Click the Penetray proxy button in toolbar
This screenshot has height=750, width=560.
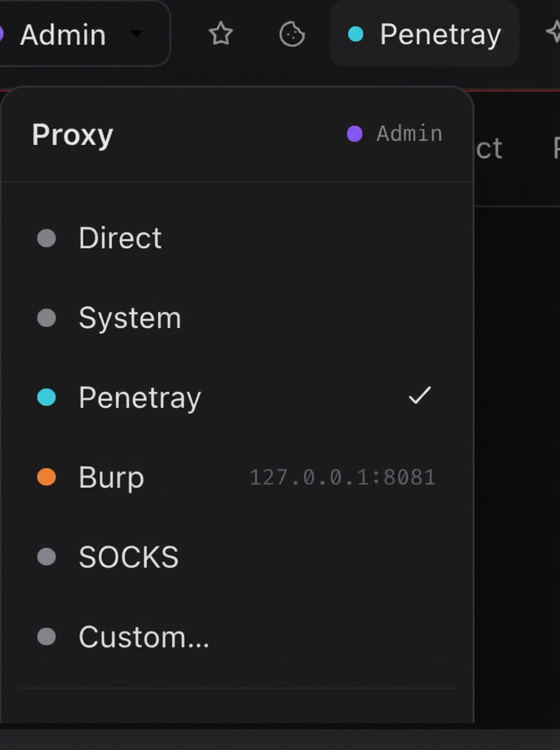(424, 34)
